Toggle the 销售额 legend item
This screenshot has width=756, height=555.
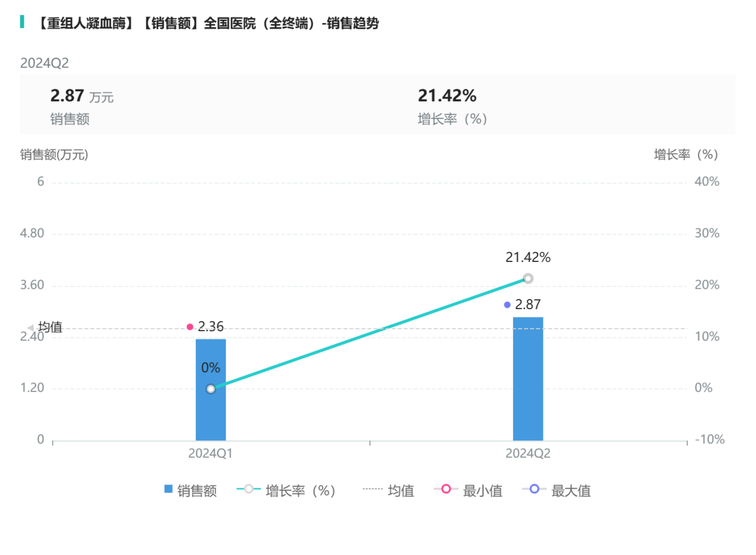click(190, 491)
